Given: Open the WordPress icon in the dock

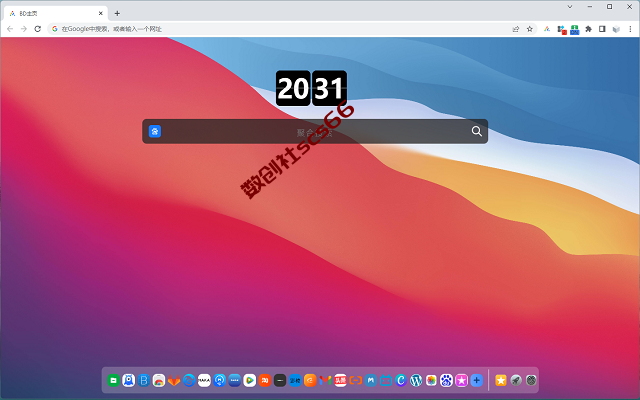Looking at the screenshot, I should pos(416,380).
